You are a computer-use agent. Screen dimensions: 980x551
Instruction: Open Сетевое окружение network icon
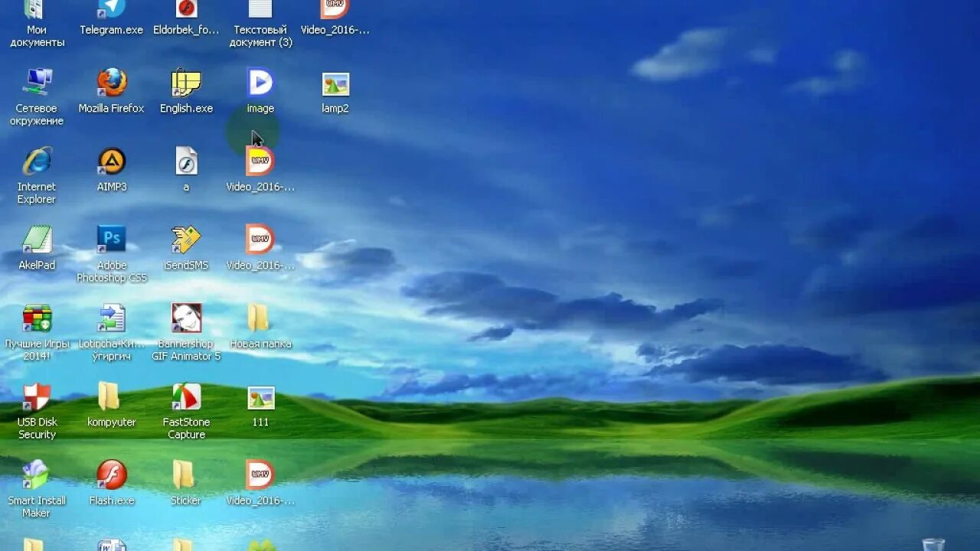[37, 96]
